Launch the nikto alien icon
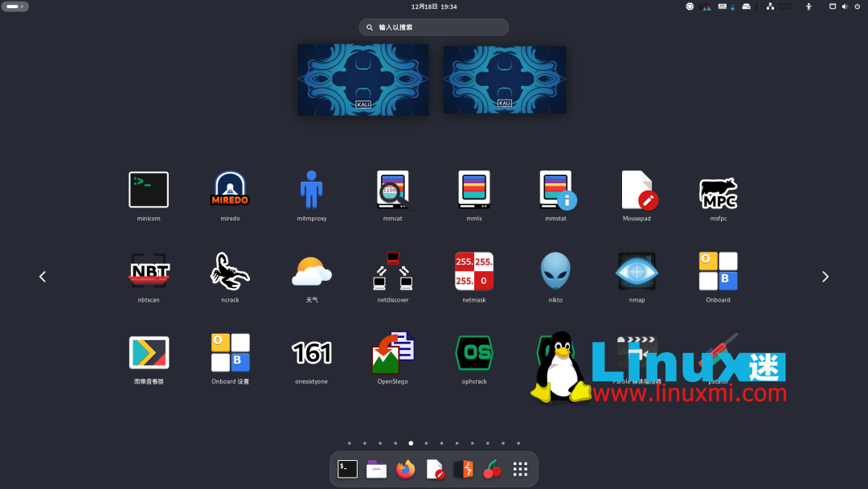This screenshot has width=868, height=489. click(x=555, y=271)
